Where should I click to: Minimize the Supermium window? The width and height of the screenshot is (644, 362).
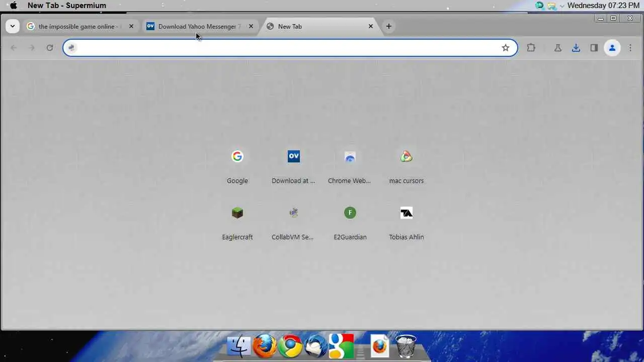[600, 18]
